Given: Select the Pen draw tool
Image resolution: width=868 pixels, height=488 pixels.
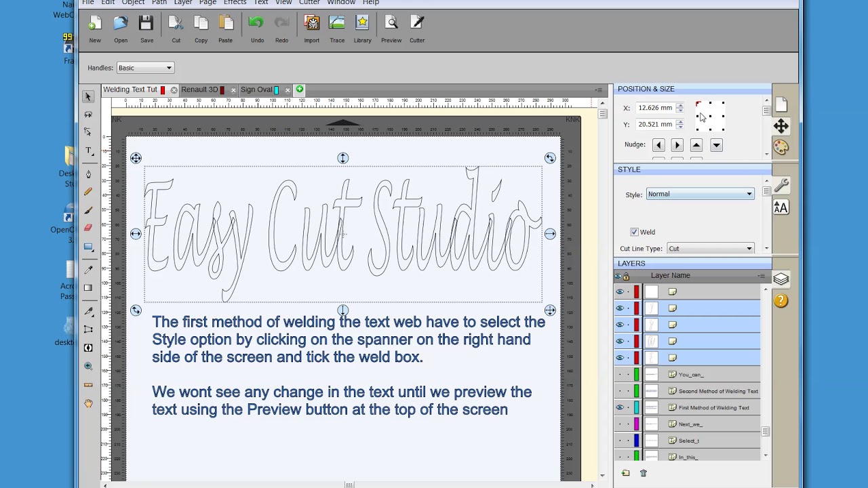Looking at the screenshot, I should pos(88,174).
